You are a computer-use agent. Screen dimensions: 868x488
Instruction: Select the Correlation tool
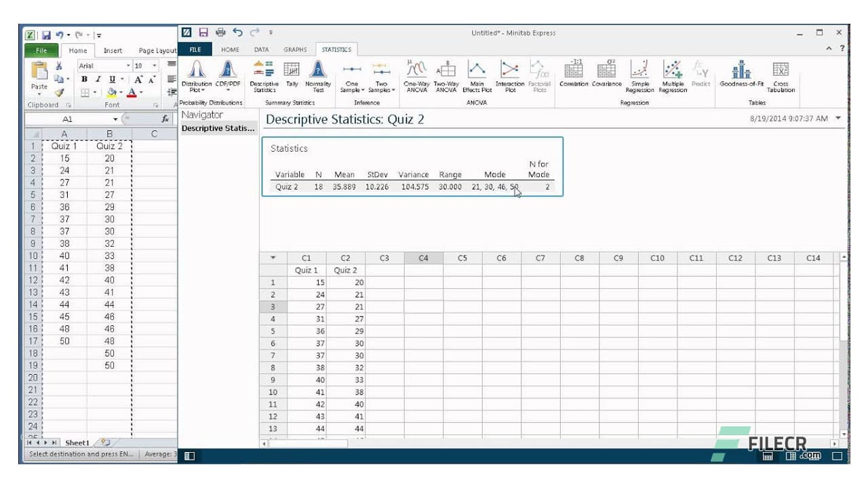click(574, 76)
